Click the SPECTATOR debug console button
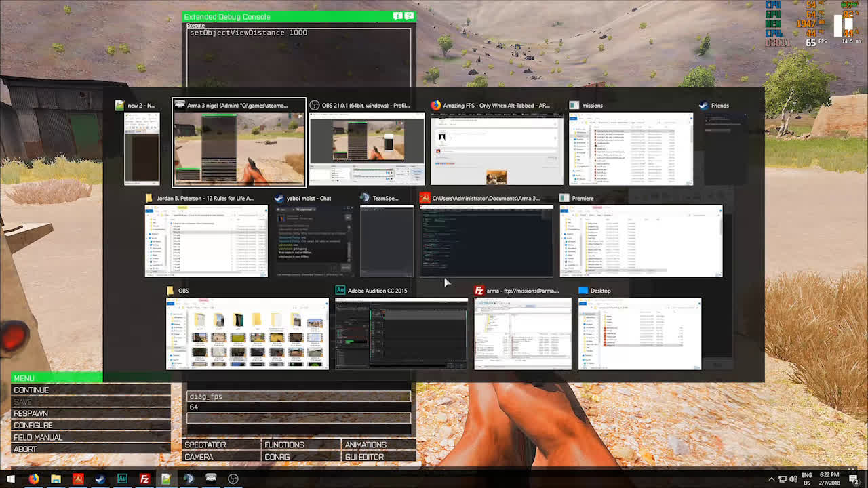 pos(222,445)
